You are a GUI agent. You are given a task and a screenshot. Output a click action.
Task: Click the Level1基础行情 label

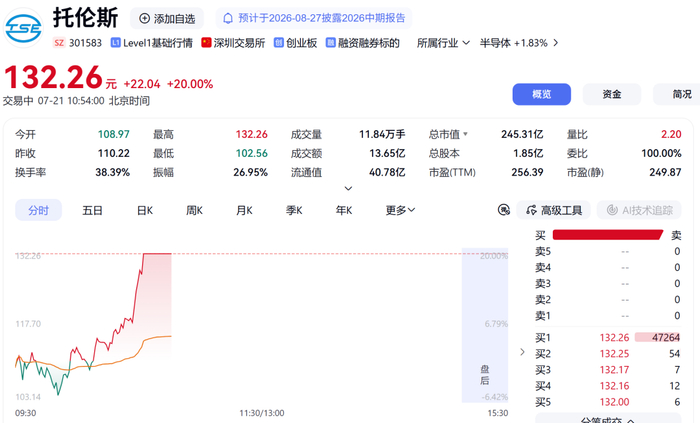[158, 43]
